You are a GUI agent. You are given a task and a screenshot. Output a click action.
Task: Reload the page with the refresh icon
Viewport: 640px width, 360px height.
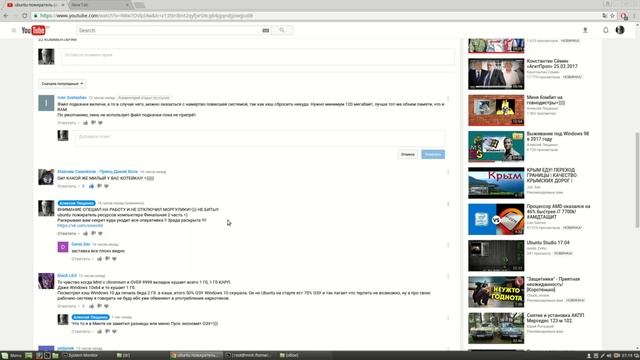click(x=24, y=16)
